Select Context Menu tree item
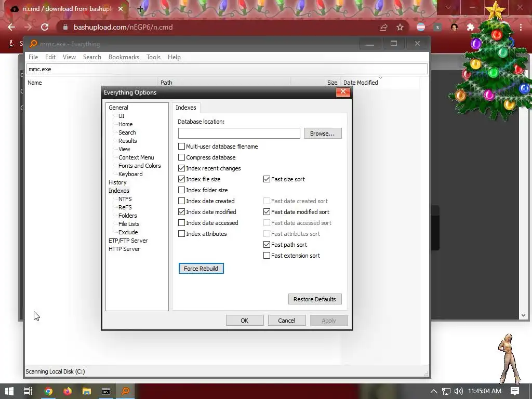Screen dimensions: 532x399 point(136,157)
